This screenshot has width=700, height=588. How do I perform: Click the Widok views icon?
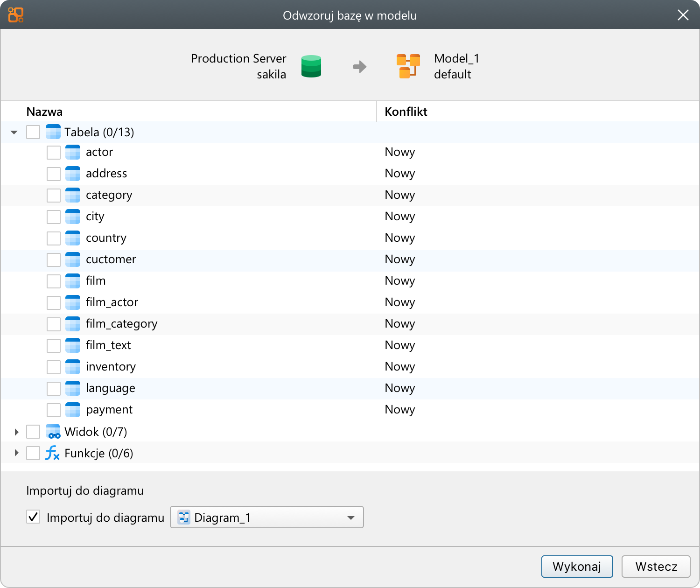[53, 432]
